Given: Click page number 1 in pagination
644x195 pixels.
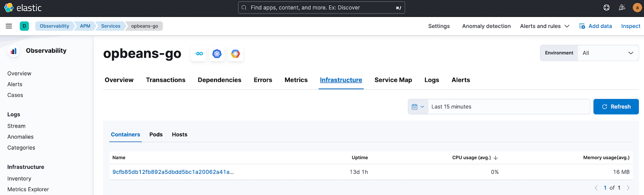Looking at the screenshot, I should click(605, 188).
